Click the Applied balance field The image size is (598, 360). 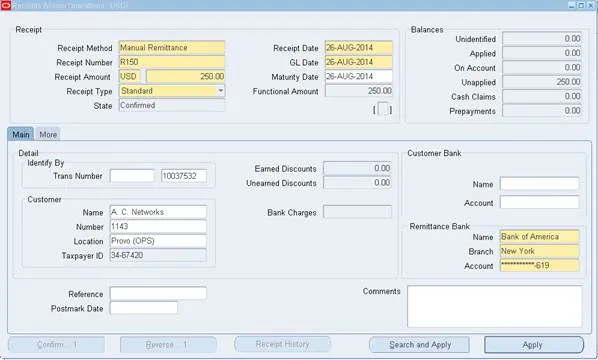click(x=542, y=53)
